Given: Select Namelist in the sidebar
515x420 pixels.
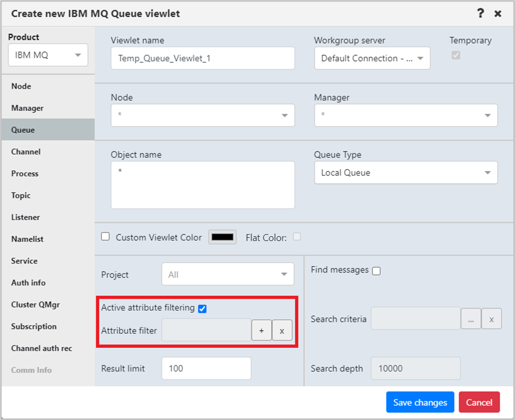Looking at the screenshot, I should [48, 239].
